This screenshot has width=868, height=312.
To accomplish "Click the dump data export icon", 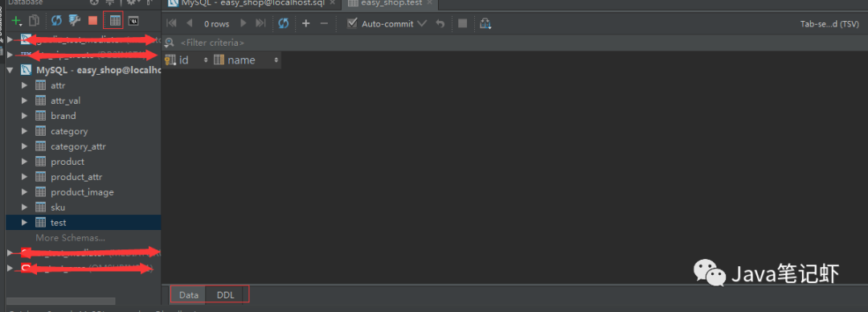I will [485, 23].
